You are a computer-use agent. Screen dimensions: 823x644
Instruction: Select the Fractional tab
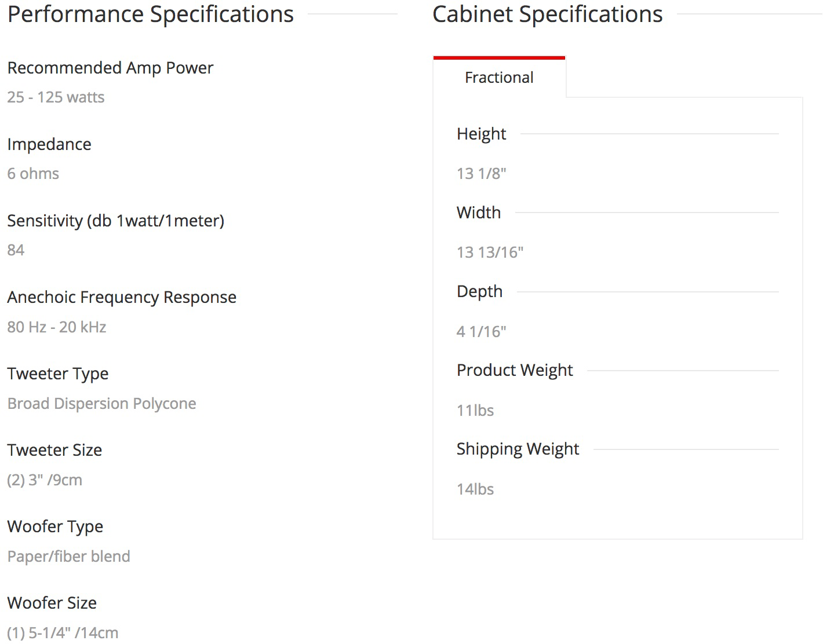[x=499, y=78]
